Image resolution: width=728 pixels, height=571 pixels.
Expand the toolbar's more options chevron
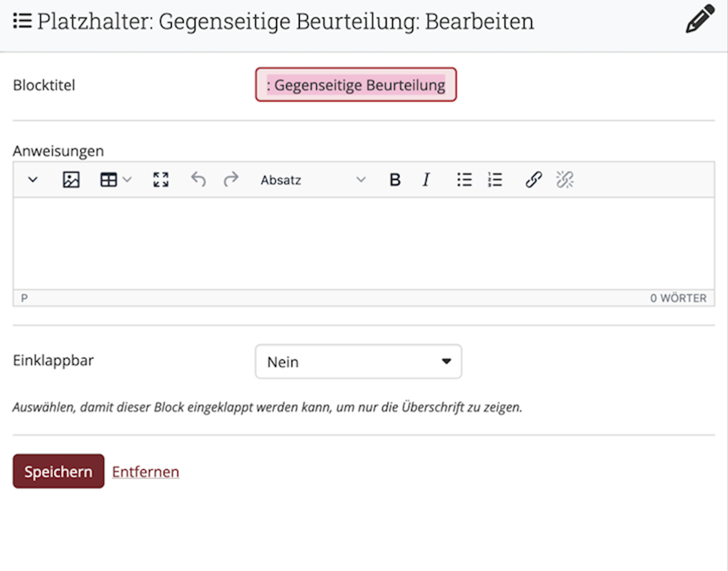(x=33, y=180)
